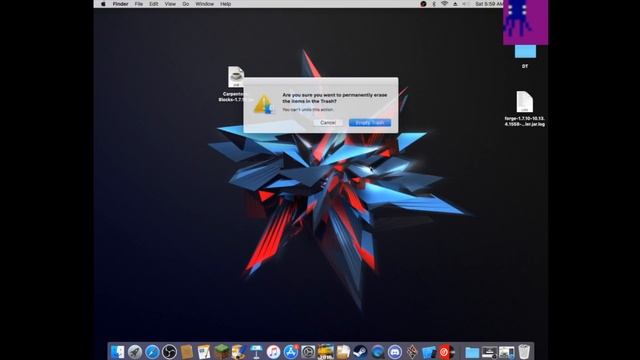Click the eject status icon in the menu bar
The image size is (640, 360).
455,4
